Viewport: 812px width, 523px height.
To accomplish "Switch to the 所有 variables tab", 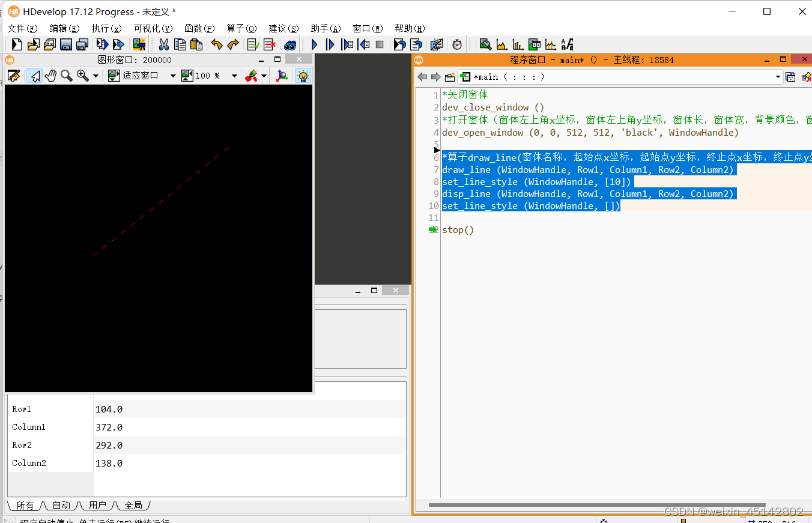I will pos(25,505).
